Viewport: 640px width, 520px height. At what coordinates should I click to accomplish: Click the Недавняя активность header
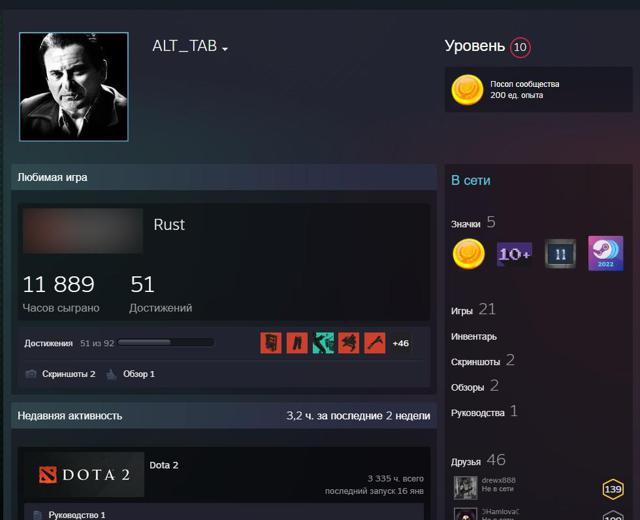pyautogui.click(x=70, y=416)
